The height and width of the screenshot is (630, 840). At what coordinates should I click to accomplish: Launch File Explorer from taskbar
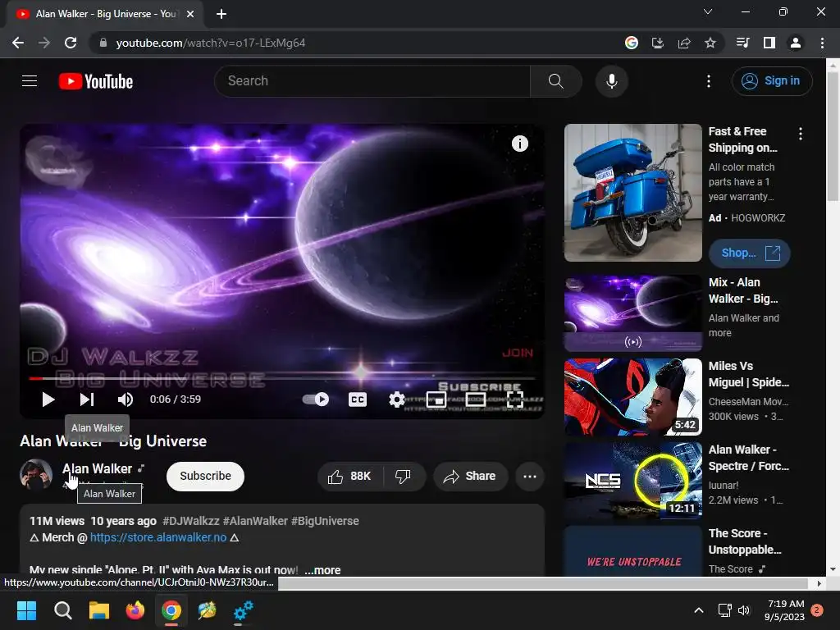point(98,610)
